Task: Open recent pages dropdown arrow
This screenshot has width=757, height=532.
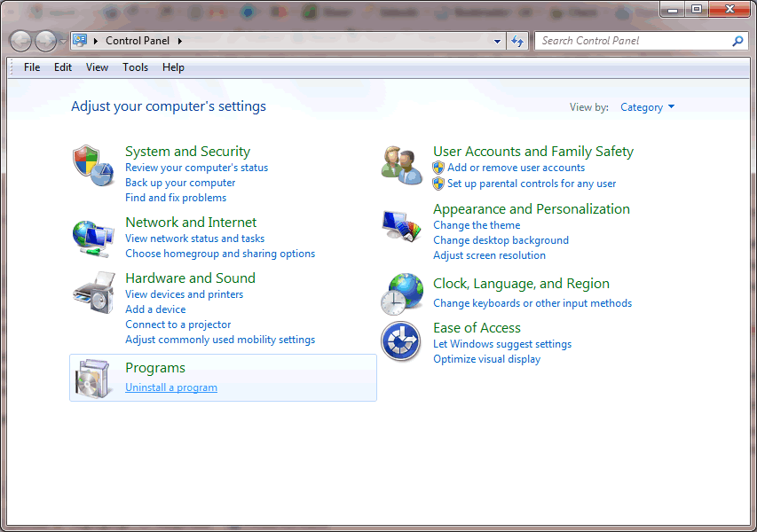Action: [63, 42]
